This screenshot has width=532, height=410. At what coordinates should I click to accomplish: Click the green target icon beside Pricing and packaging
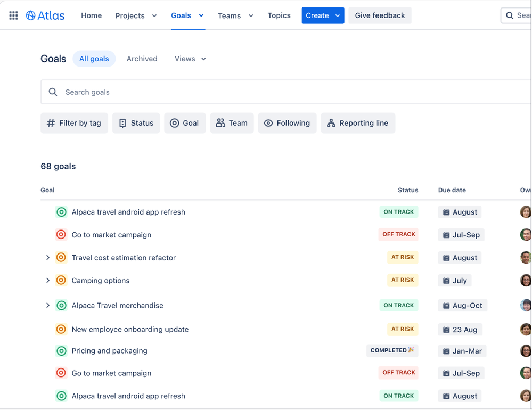(61, 351)
